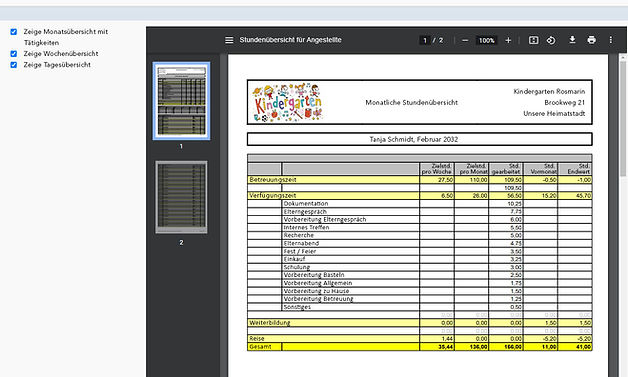The image size is (628, 377).
Task: Click 'Std. Vormonat' column header
Action: [x=541, y=169]
